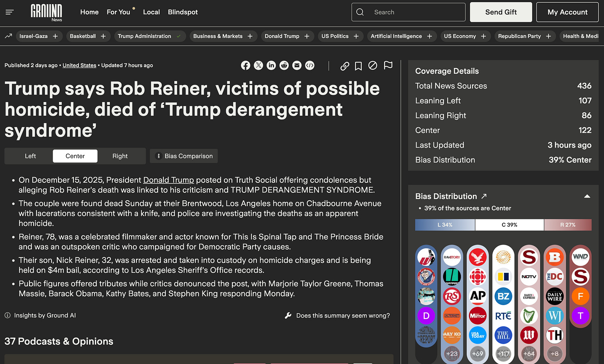Viewport: 604px width, 364px height.
Task: Open the AP source icon
Action: pos(477,296)
